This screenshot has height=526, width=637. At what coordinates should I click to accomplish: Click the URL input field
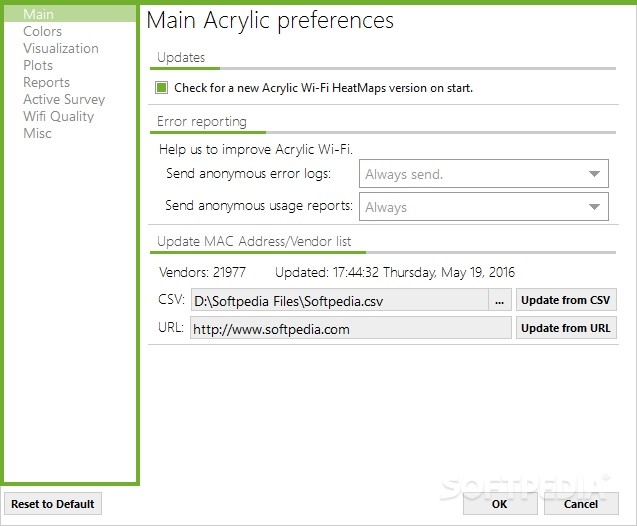point(351,328)
